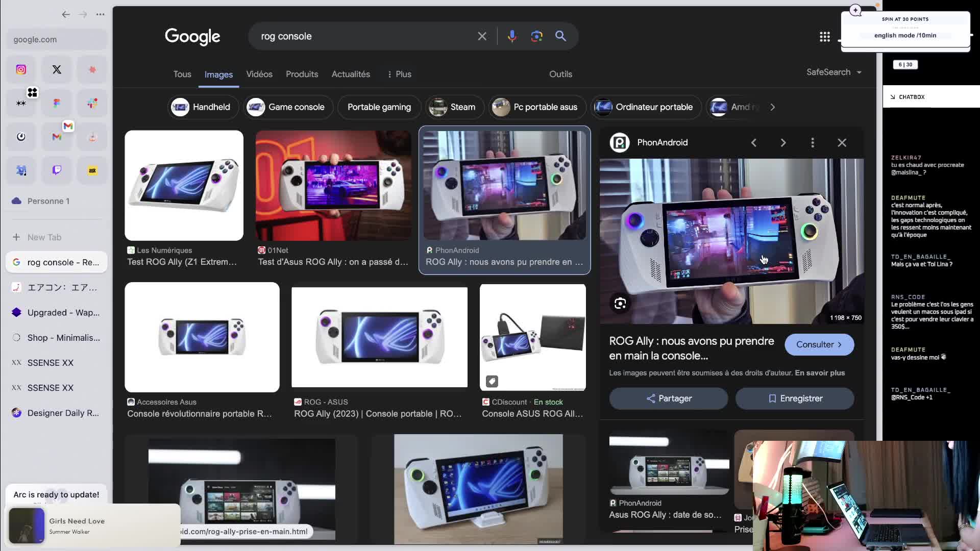Show previous image in preview panel

pyautogui.click(x=754, y=143)
